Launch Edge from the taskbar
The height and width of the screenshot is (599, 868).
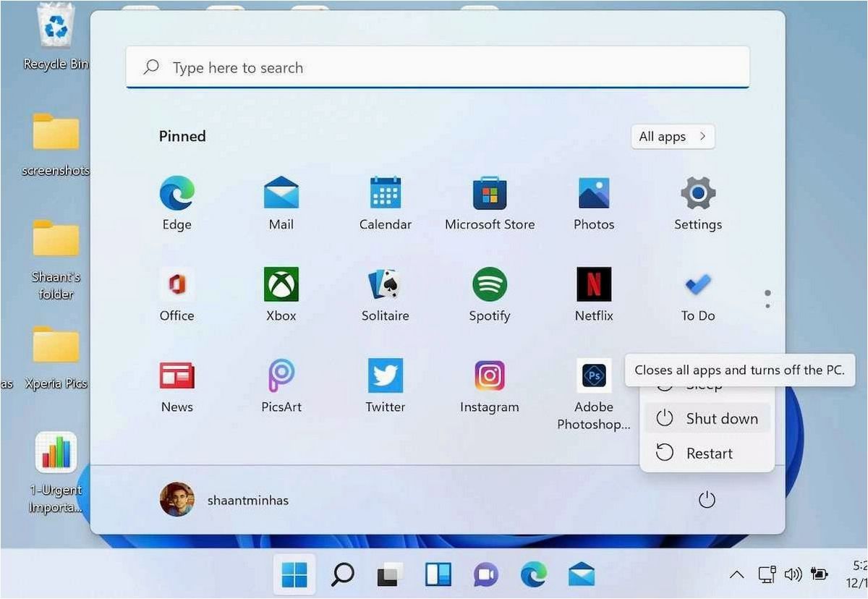point(533,575)
